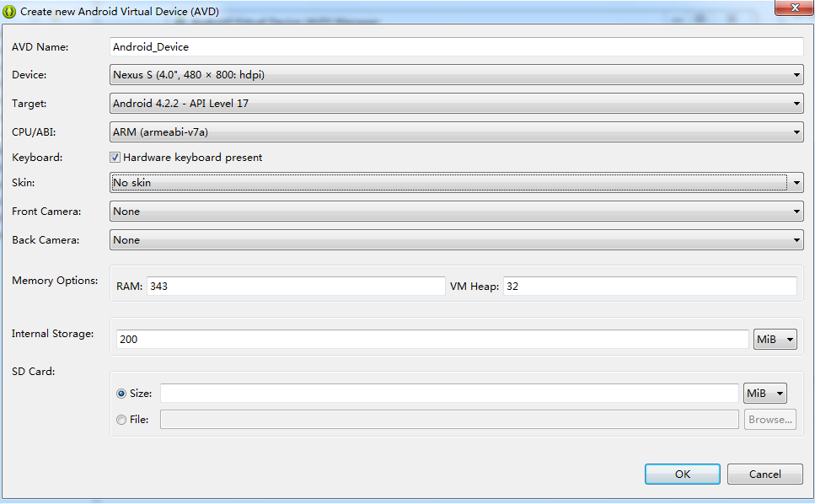Screen dimensions: 815x504
Task: Open the Target dropdown showing Android 4.2.2
Action: click(456, 104)
